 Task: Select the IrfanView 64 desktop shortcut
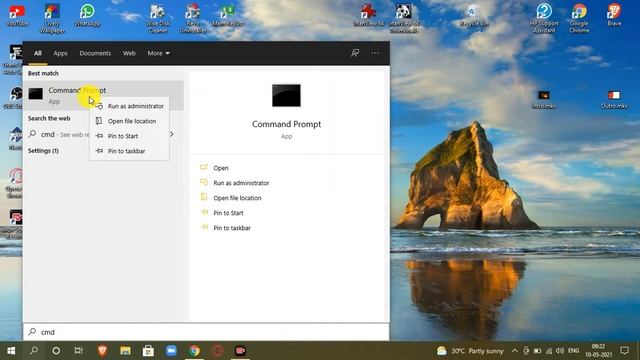(369, 16)
